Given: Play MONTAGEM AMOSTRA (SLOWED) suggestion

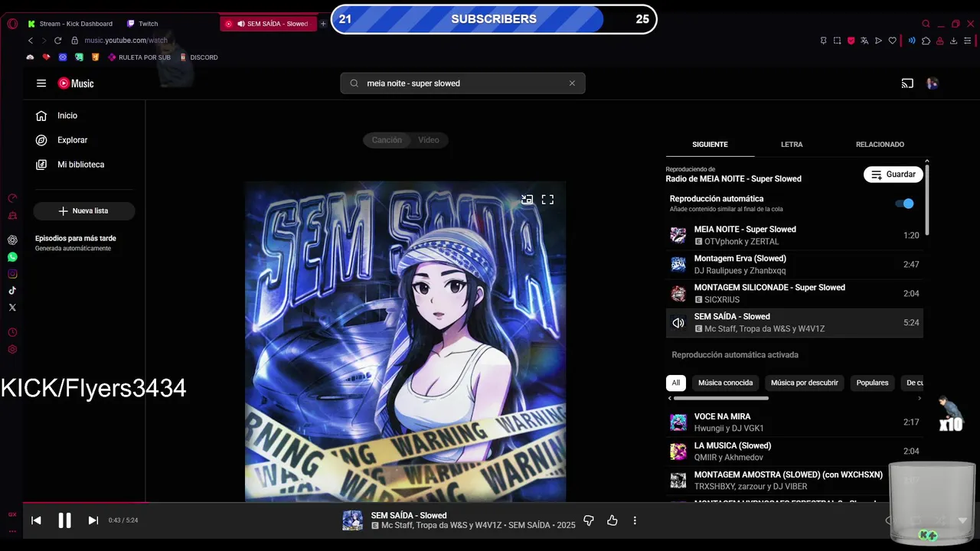Looking at the screenshot, I should pos(794,480).
